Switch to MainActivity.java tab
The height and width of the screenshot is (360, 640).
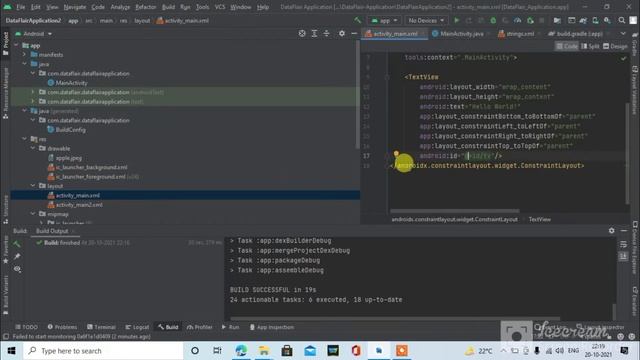(461, 33)
